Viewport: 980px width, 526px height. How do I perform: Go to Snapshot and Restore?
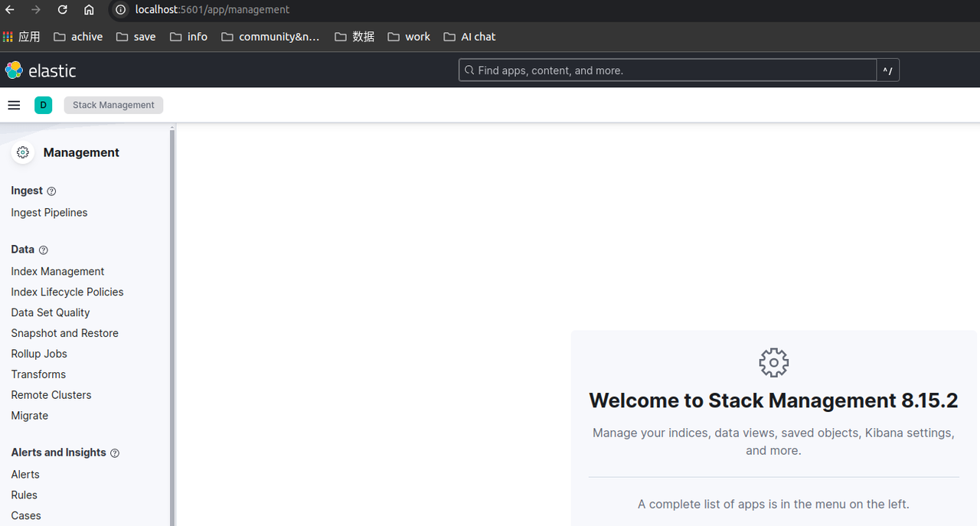pos(64,333)
